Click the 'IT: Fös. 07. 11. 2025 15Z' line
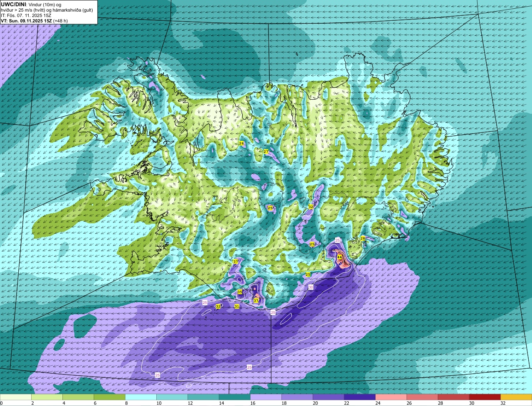The width and height of the screenshot is (532, 406). point(26,15)
